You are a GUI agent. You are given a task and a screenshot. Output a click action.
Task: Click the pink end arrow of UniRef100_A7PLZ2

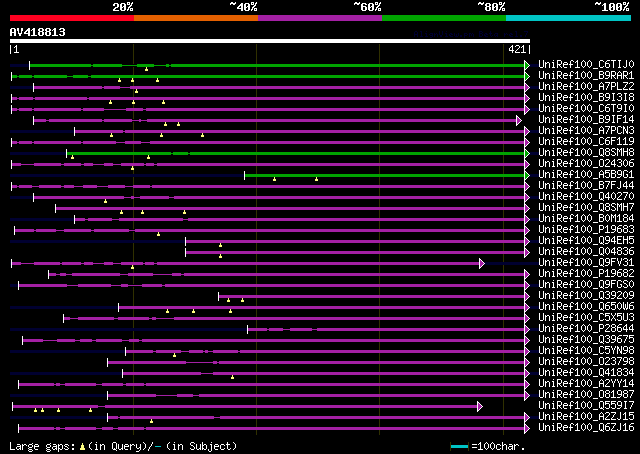(x=527, y=87)
